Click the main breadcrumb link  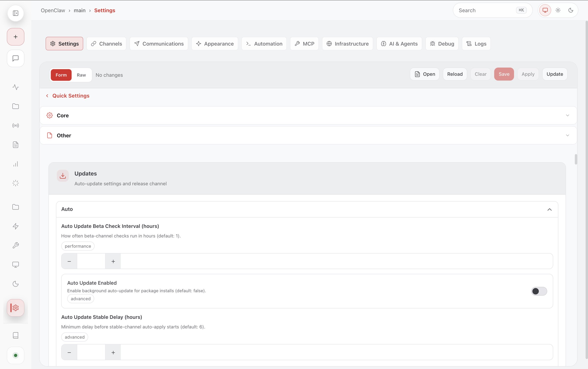tap(80, 10)
